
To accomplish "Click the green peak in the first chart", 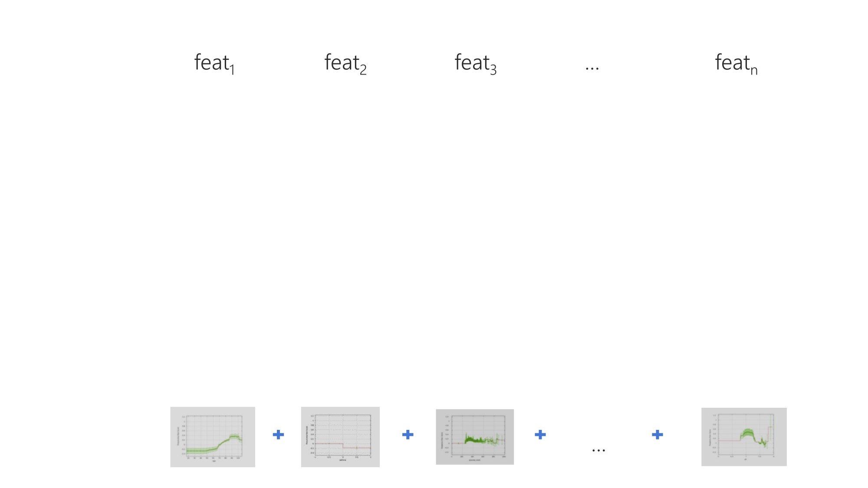I will tap(234, 436).
